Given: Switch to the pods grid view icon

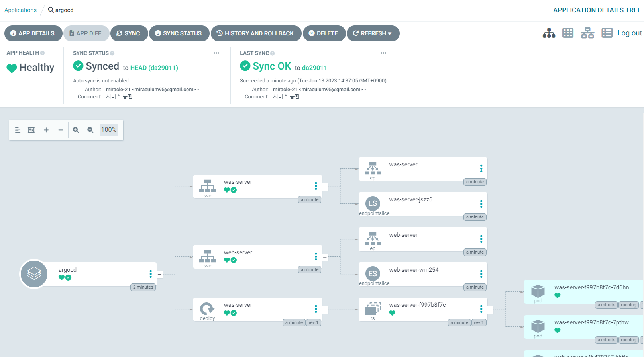Looking at the screenshot, I should (x=568, y=33).
